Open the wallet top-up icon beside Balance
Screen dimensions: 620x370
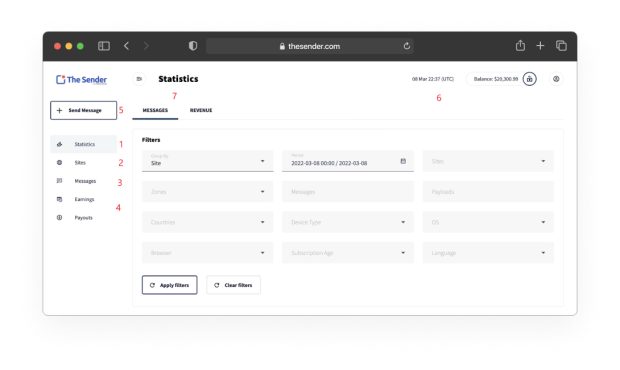tap(529, 79)
